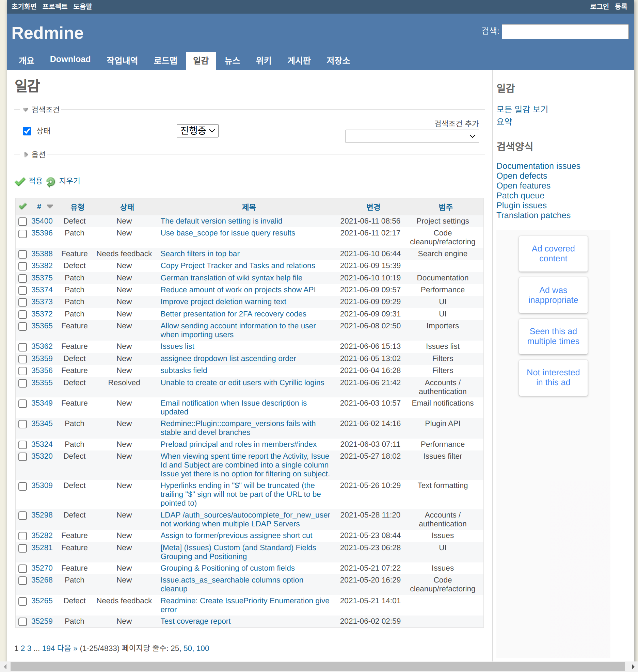Open the 뉴스 tab
The height and width of the screenshot is (672, 638).
[233, 60]
